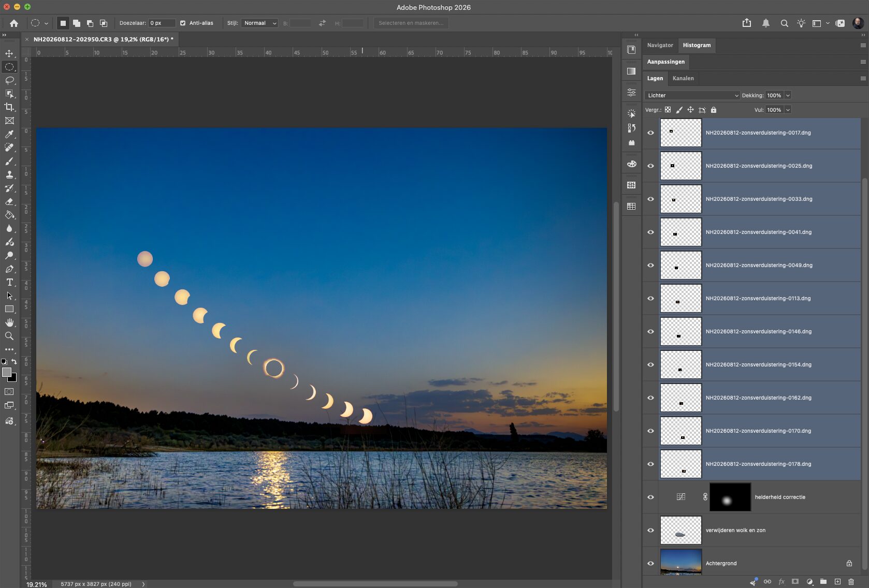
Task: Select the Hand tool
Action: [9, 322]
